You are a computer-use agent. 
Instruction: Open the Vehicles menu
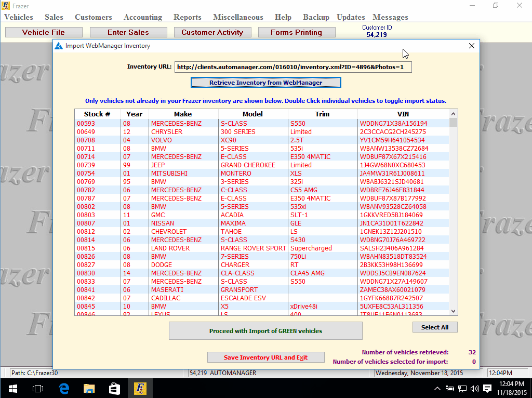click(x=19, y=17)
